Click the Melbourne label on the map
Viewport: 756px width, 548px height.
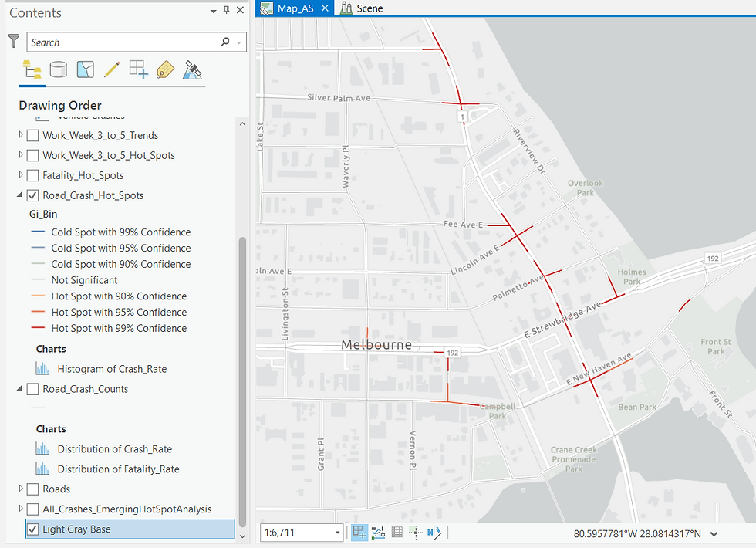coord(376,344)
